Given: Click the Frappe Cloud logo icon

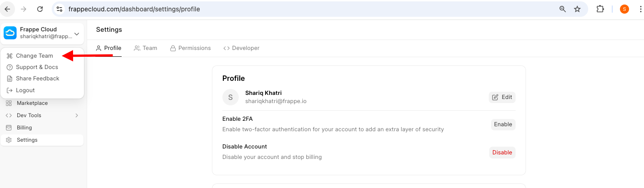Looking at the screenshot, I should click(10, 33).
